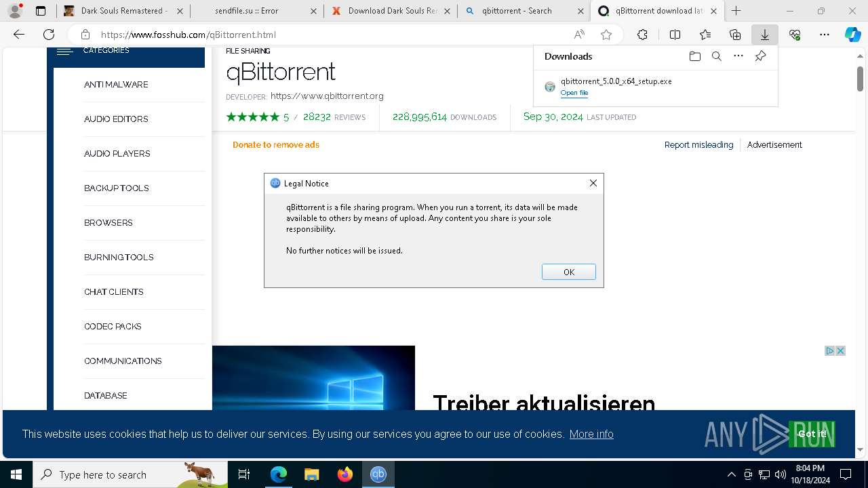The width and height of the screenshot is (868, 488).
Task: Close the advertisement with X icon
Action: pos(840,350)
